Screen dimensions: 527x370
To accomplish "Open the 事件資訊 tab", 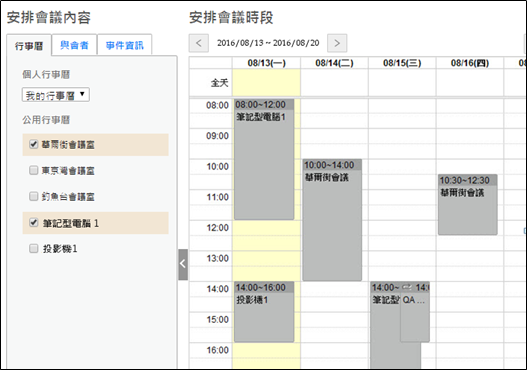I will point(124,45).
